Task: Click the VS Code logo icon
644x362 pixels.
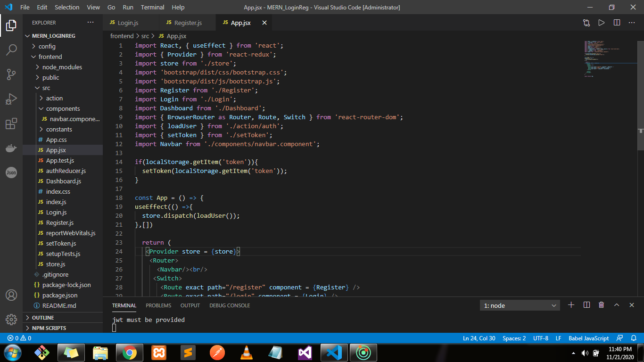Action: (x=8, y=7)
